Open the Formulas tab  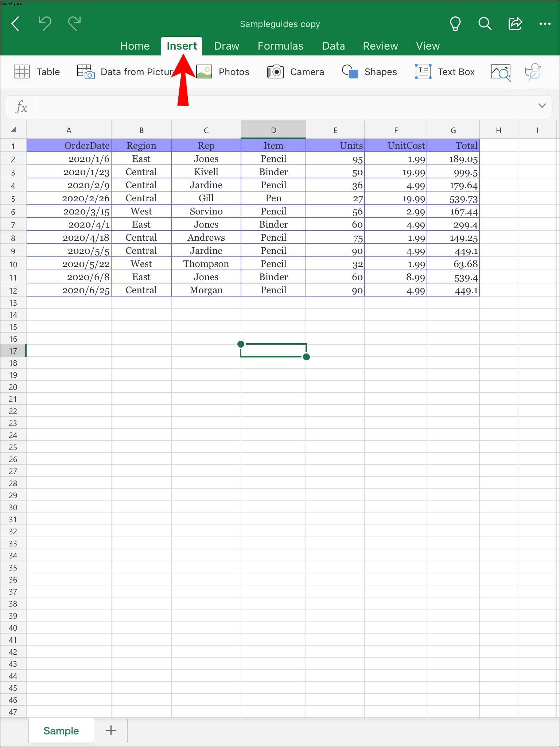click(x=280, y=46)
